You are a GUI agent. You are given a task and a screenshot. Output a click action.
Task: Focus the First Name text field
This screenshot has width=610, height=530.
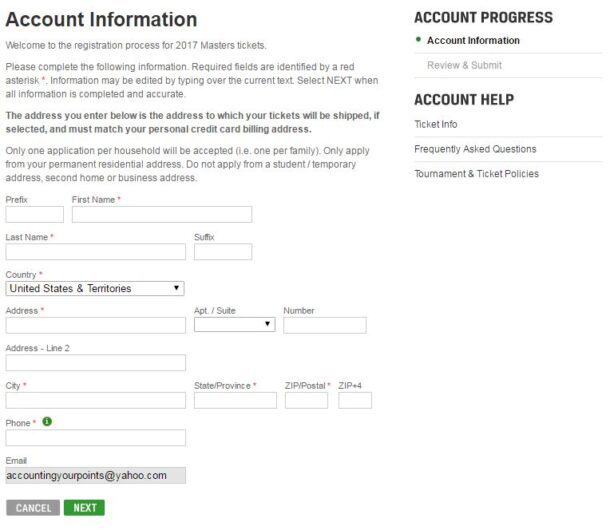[x=162, y=214]
